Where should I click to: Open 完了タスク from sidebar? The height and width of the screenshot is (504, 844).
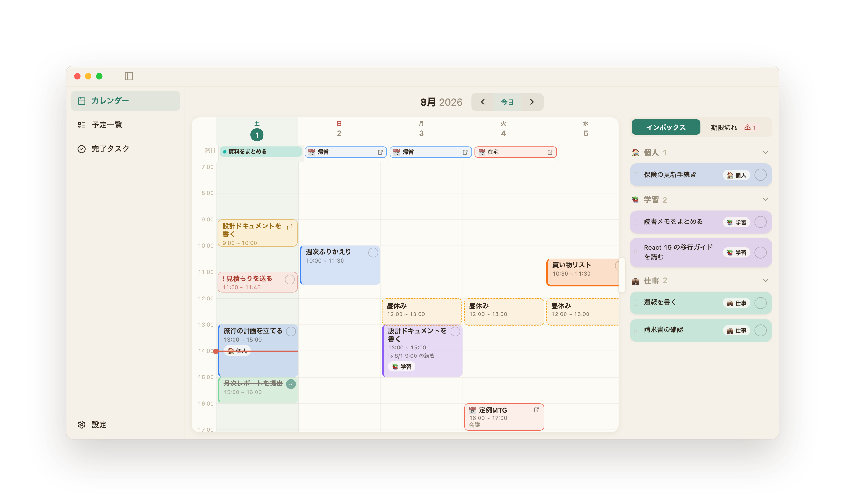click(125, 149)
